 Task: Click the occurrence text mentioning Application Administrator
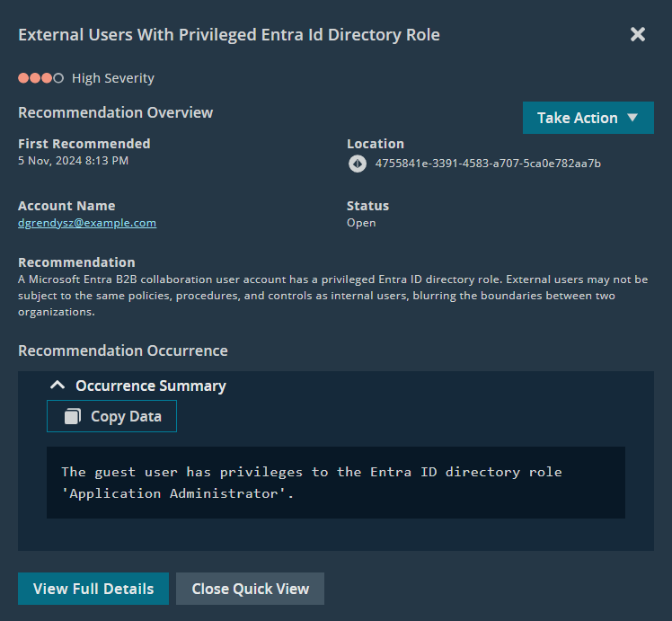(312, 483)
